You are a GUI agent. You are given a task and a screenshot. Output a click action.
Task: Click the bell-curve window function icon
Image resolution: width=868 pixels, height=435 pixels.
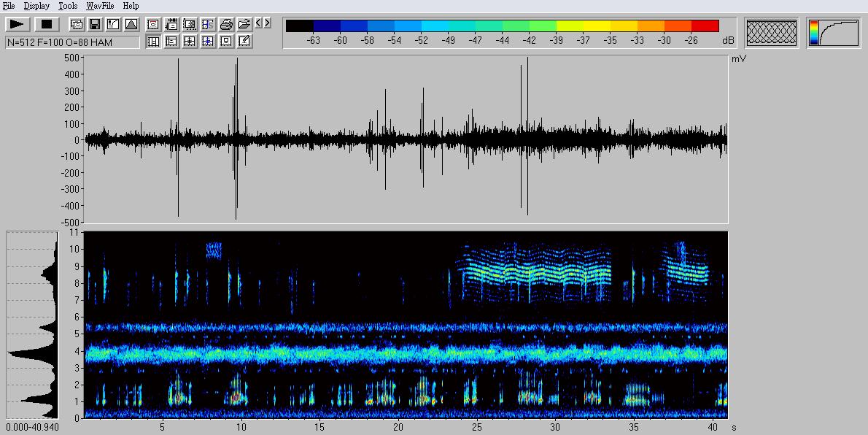point(131,25)
